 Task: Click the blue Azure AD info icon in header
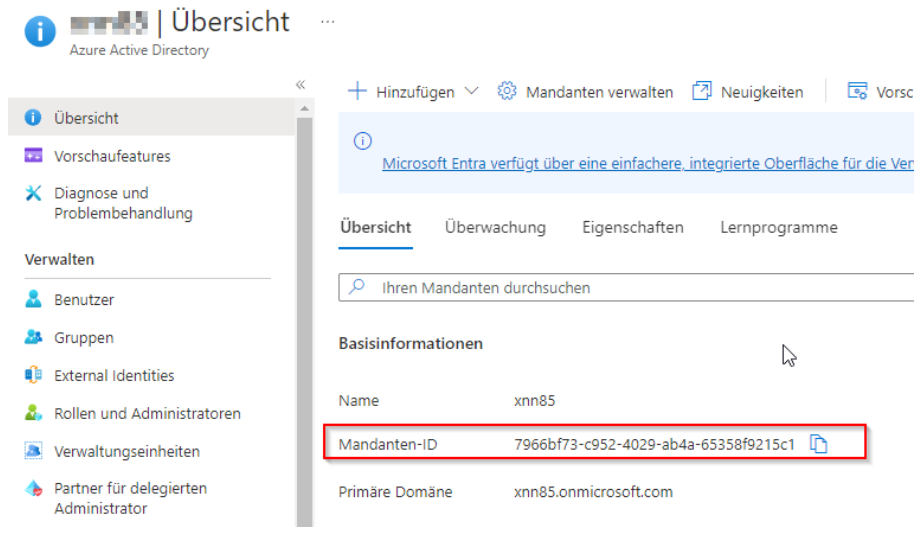click(40, 31)
